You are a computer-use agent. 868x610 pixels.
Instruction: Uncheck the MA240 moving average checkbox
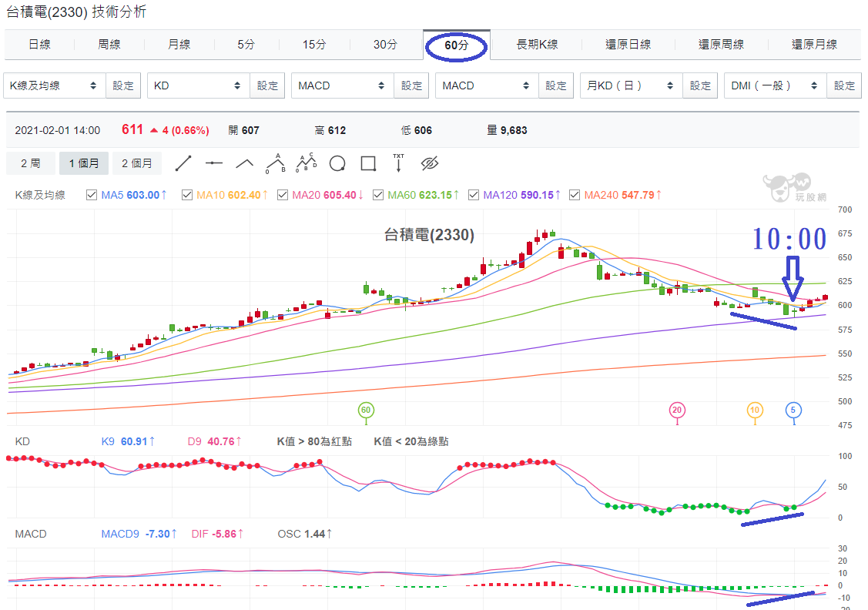(x=575, y=195)
